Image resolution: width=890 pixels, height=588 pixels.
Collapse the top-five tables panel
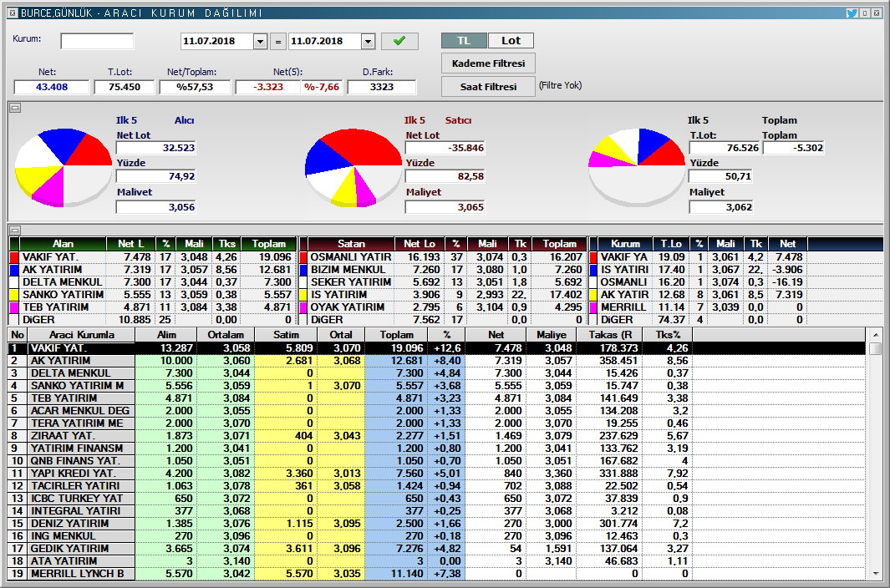point(15,230)
